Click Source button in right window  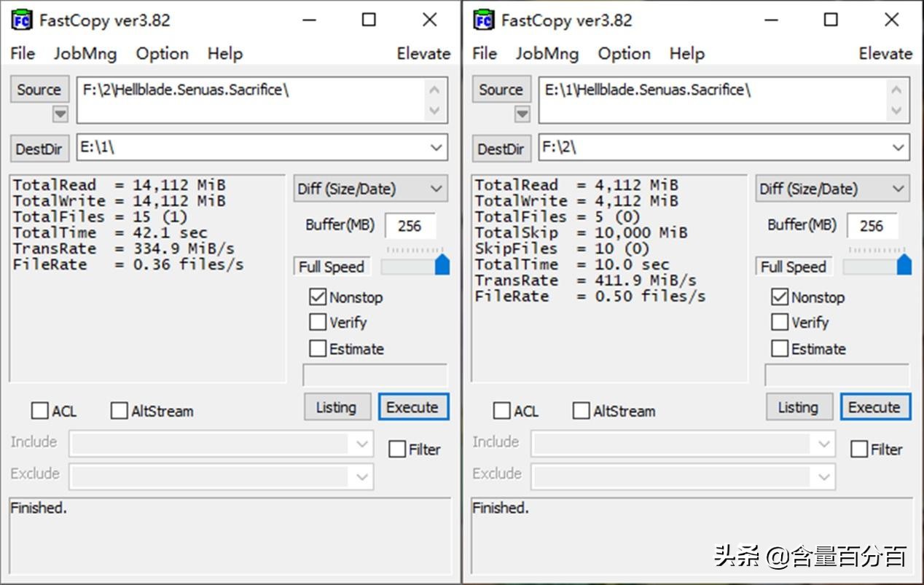coord(501,90)
